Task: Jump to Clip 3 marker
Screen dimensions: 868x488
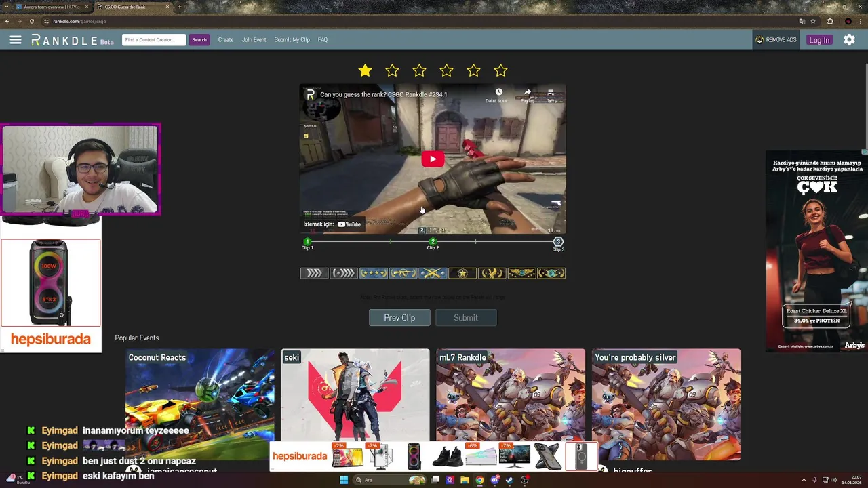Action: [x=558, y=242]
